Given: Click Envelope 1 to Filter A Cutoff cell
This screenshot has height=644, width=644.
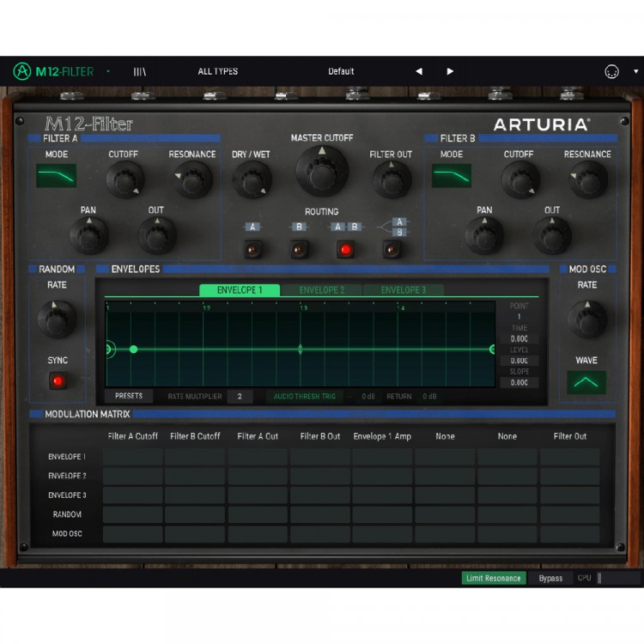Looking at the screenshot, I should tap(132, 457).
